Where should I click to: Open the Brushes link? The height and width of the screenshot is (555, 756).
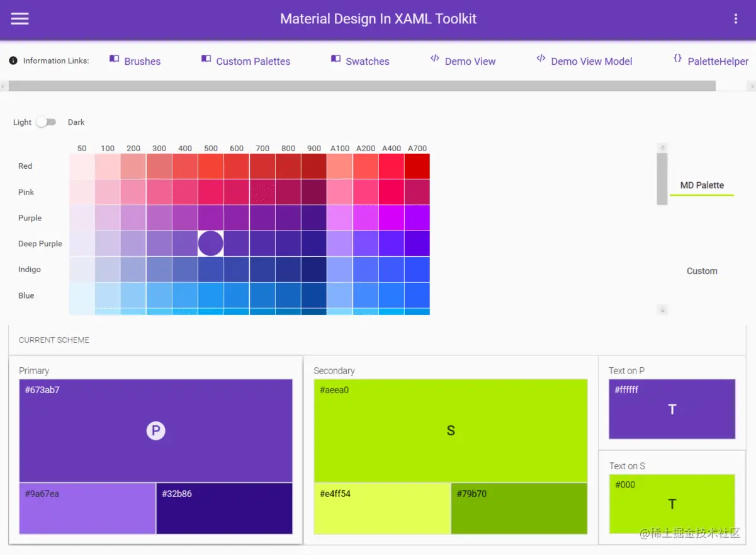pos(142,62)
